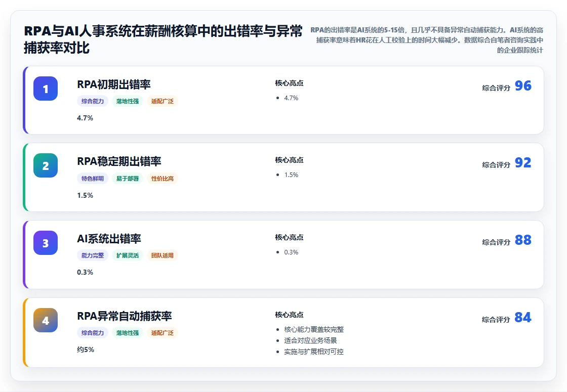The image size is (567, 392).
Task: Open the RPA初期出错率 card title
Action: click(113, 84)
